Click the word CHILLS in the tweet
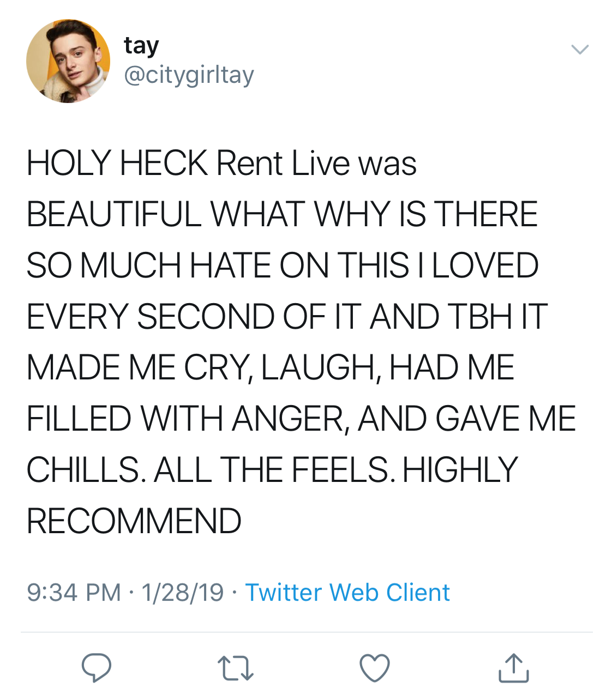 tap(85, 470)
